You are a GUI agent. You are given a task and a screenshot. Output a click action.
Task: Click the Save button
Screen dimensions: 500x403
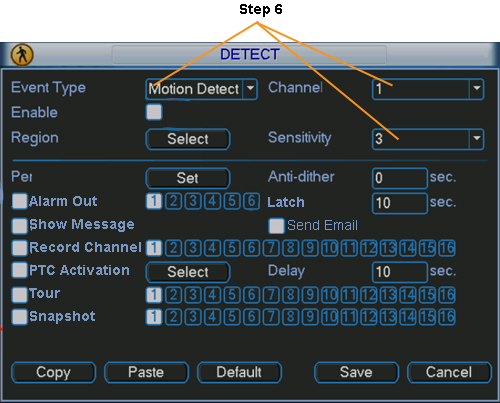(x=356, y=372)
